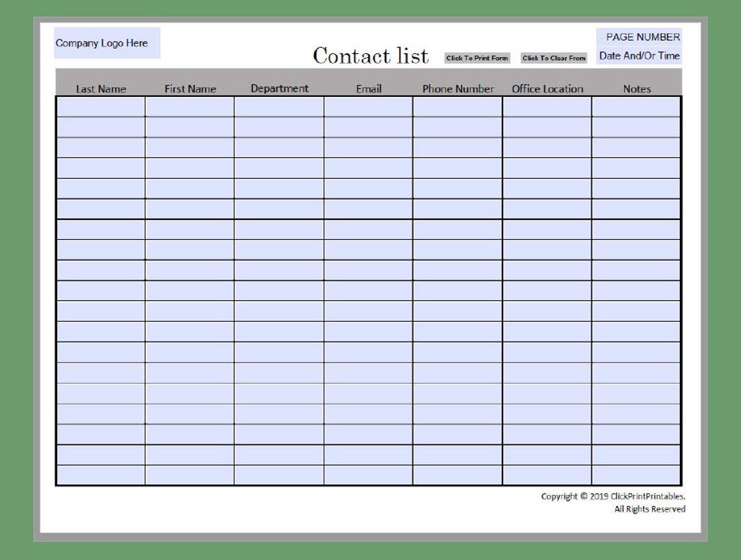The height and width of the screenshot is (560, 741).
Task: Click the First Name column header
Action: point(191,88)
